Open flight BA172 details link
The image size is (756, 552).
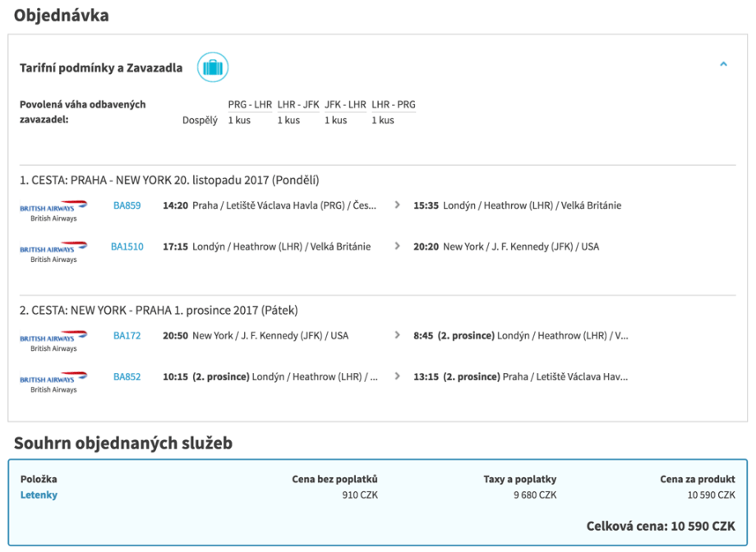click(127, 335)
